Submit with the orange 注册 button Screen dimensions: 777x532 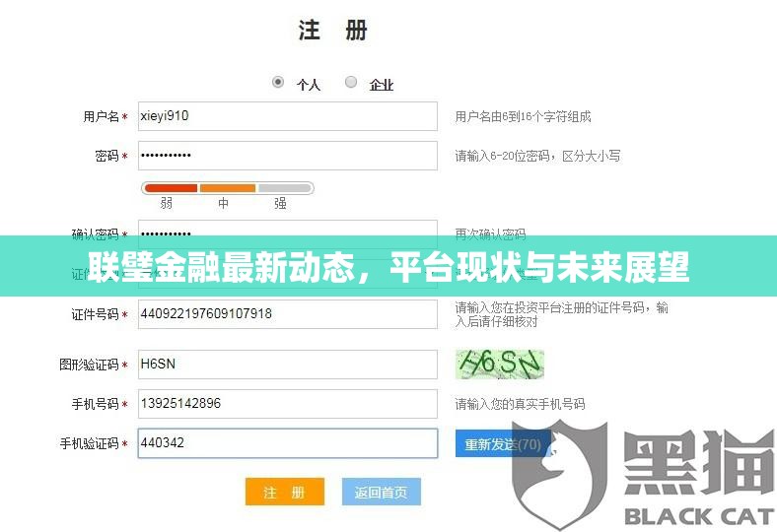click(x=285, y=492)
